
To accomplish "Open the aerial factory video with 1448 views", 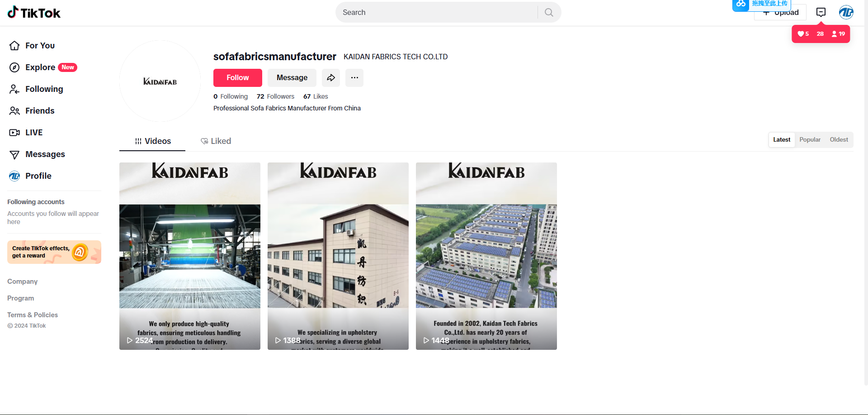I will coord(486,256).
